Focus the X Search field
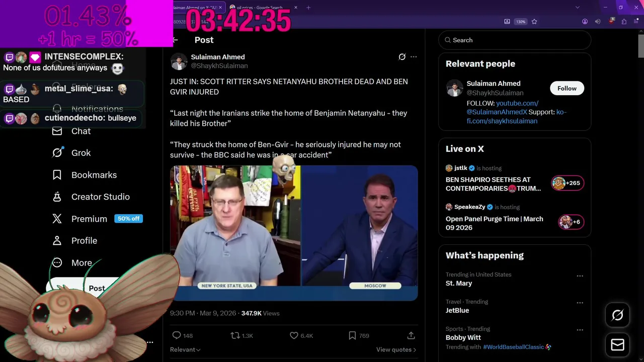The height and width of the screenshot is (362, 644). 515,40
